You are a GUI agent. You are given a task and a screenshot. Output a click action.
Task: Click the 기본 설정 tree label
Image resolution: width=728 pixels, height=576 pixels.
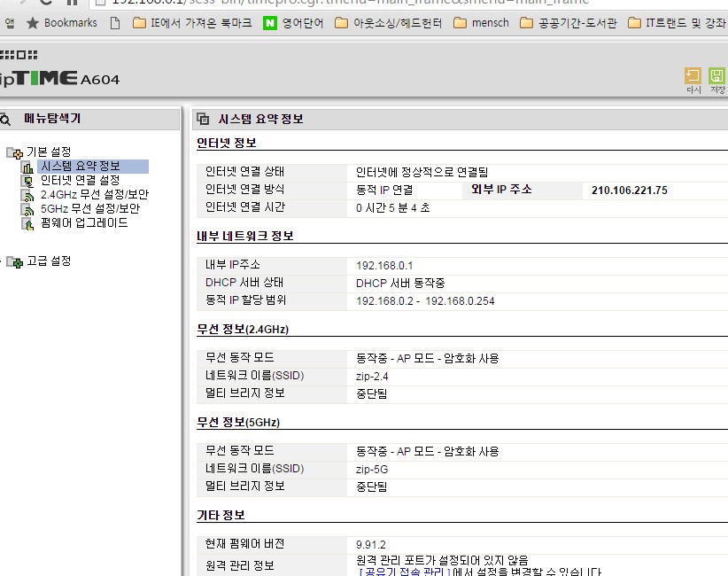pyautogui.click(x=49, y=152)
